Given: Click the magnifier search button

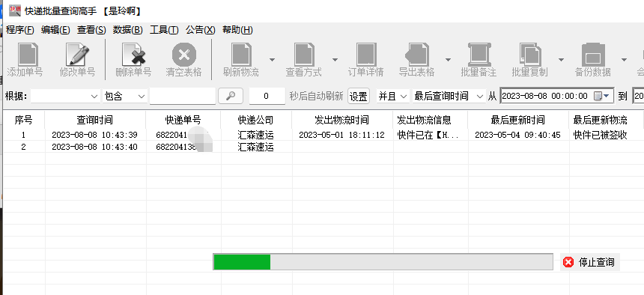Looking at the screenshot, I should click(231, 96).
